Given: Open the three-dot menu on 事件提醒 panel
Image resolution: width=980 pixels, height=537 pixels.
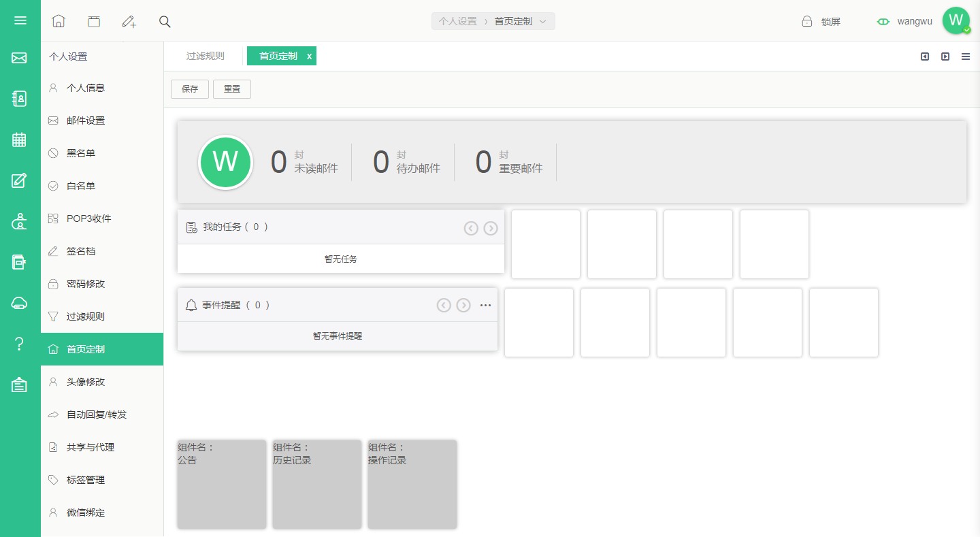Looking at the screenshot, I should (x=485, y=305).
